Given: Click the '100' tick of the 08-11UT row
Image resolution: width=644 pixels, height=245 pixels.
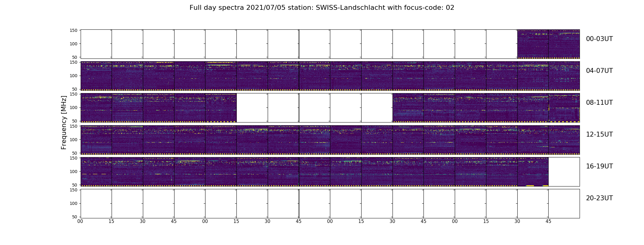Looking at the screenshot, I should (x=74, y=107).
